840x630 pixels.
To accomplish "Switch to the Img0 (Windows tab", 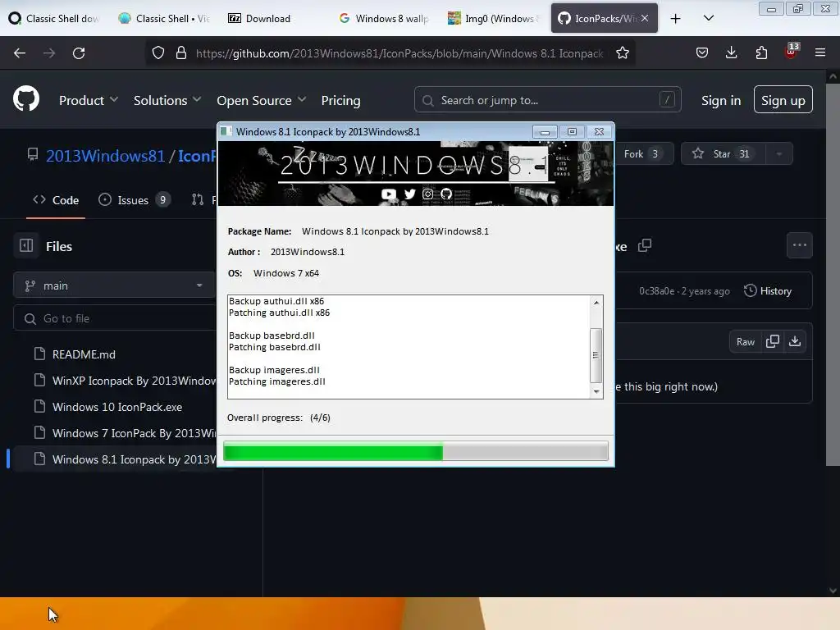I will 493,18.
